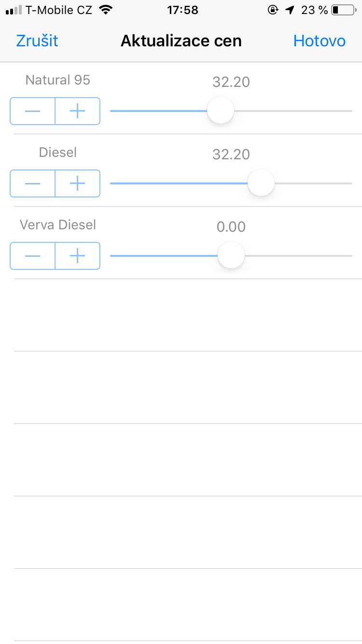Tap plus button for Natural 95
This screenshot has height=644, width=362.
[77, 111]
